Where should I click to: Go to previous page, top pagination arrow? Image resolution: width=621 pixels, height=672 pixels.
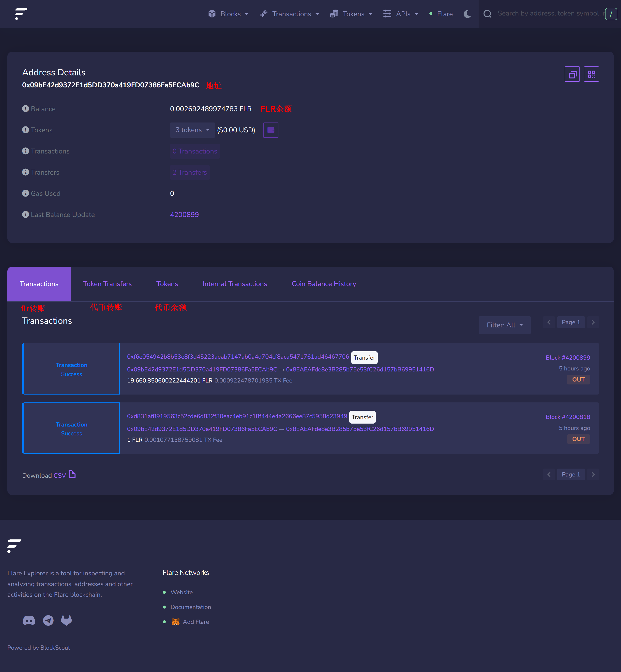(x=549, y=322)
